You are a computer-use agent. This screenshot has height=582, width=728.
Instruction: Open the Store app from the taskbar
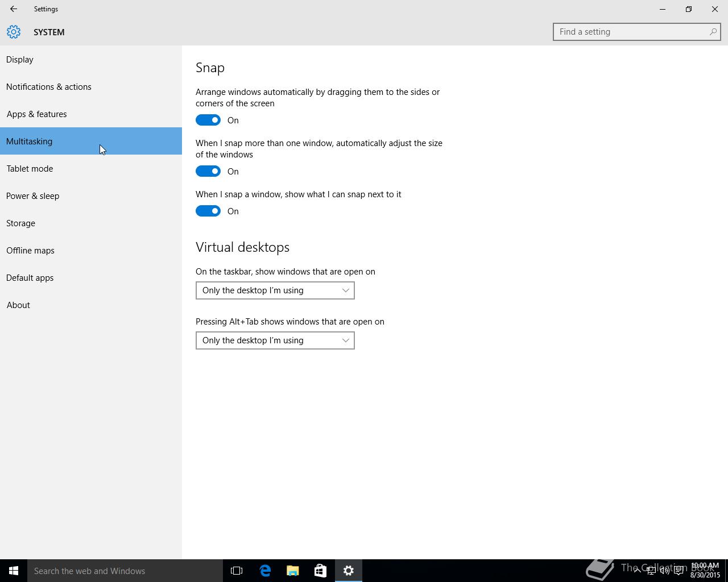320,571
